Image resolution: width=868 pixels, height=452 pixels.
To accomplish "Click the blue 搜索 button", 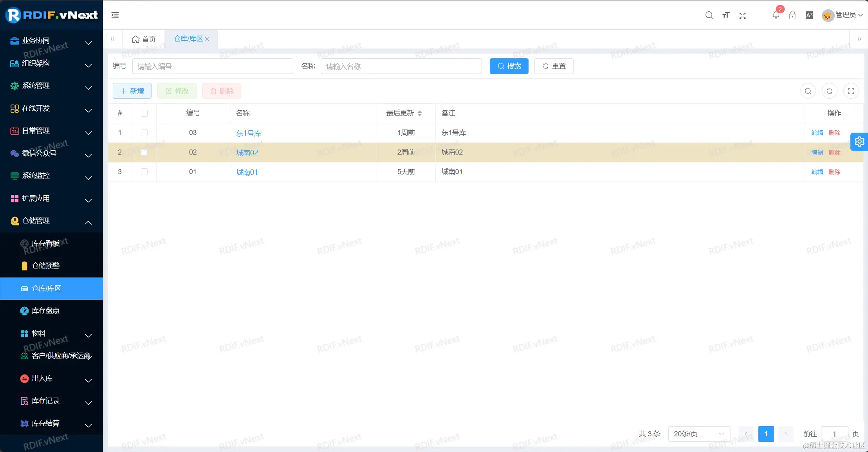I will (509, 66).
